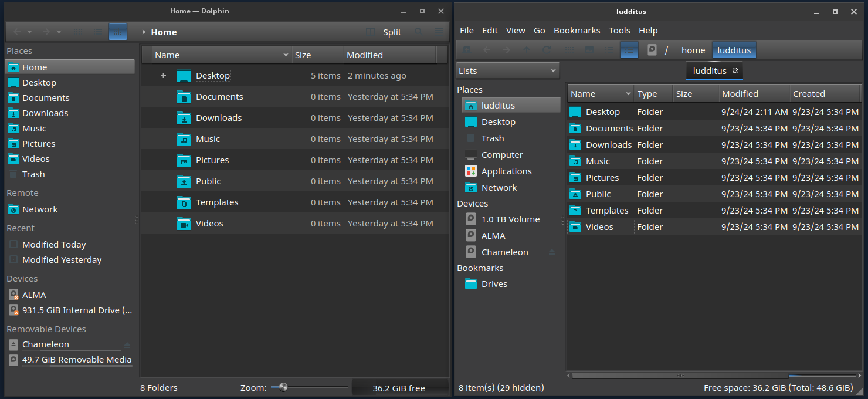The height and width of the screenshot is (399, 868).
Task: Expand the Desktop folder tree row
Action: coord(163,76)
